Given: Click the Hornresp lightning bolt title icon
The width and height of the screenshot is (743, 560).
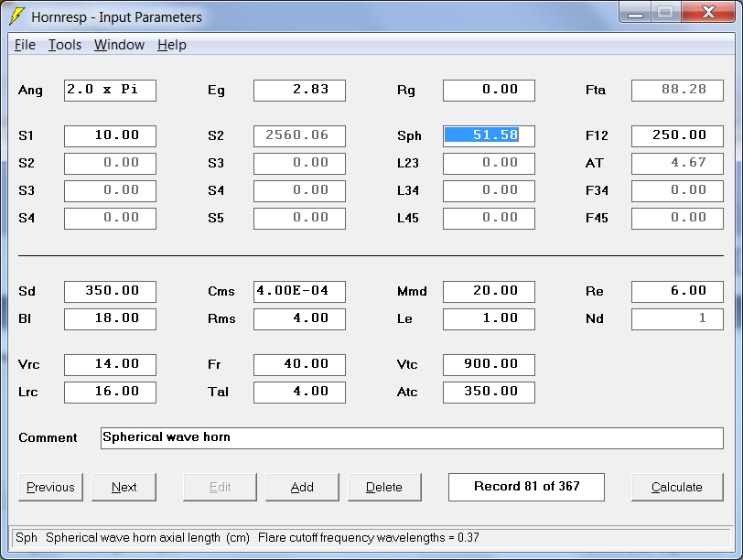Looking at the screenshot, I should pos(16,16).
